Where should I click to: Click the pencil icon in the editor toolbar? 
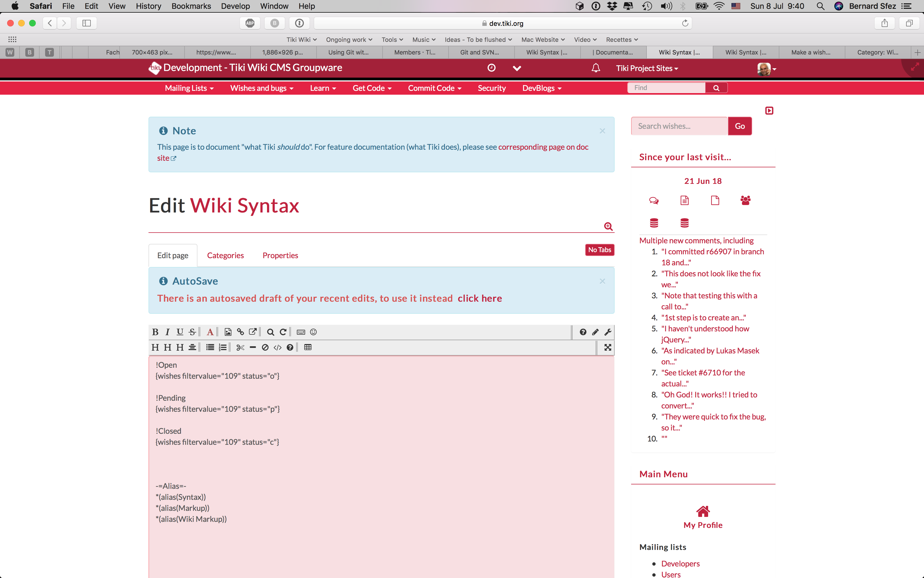[x=595, y=332]
